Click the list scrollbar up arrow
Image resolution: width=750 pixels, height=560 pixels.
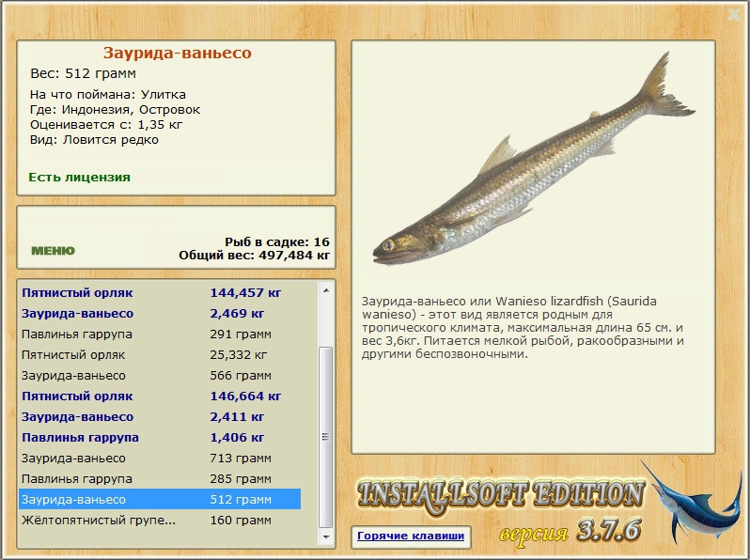point(326,290)
